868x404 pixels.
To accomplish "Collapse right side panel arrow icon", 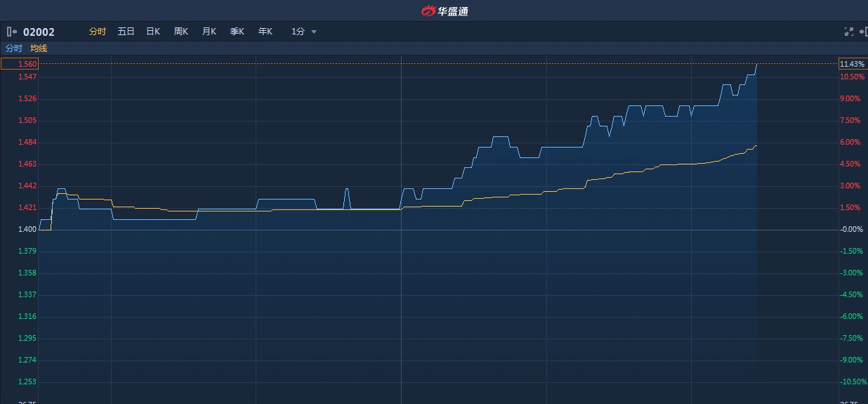I will (x=863, y=32).
